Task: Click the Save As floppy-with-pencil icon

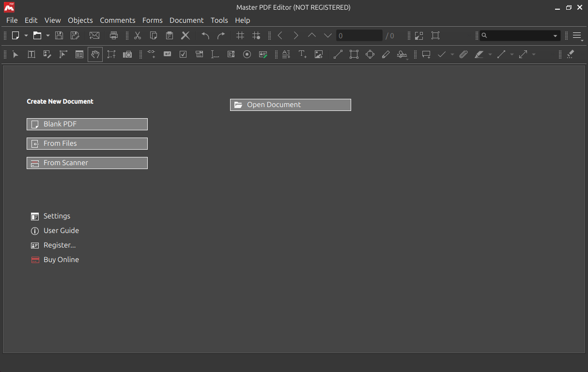Action: [x=75, y=35]
